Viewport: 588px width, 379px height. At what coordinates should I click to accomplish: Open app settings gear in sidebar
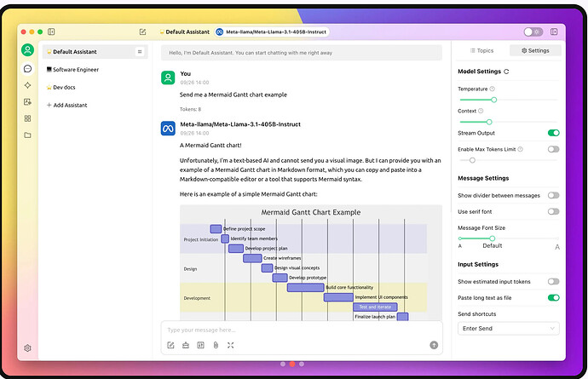point(27,348)
